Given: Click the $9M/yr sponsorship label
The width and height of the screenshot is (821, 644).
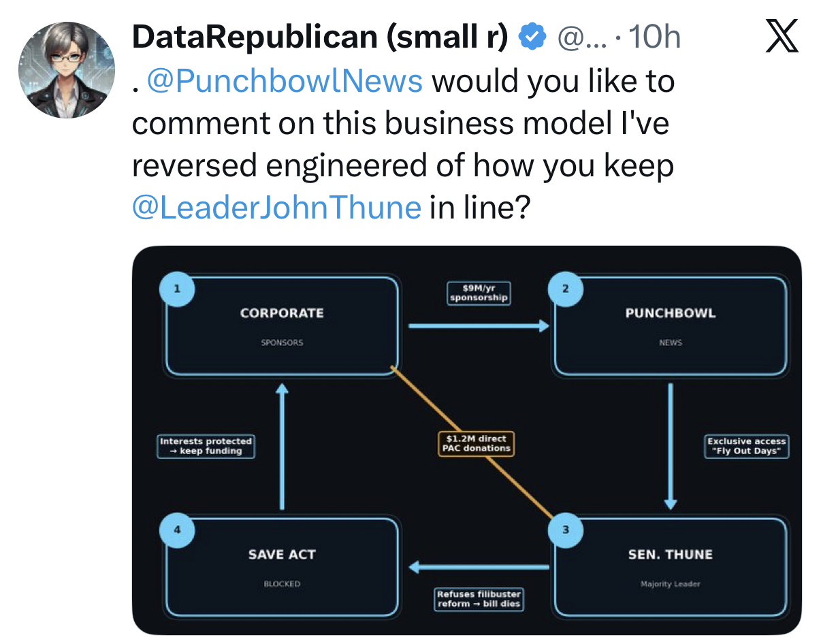Looking at the screenshot, I should pyautogui.click(x=479, y=293).
